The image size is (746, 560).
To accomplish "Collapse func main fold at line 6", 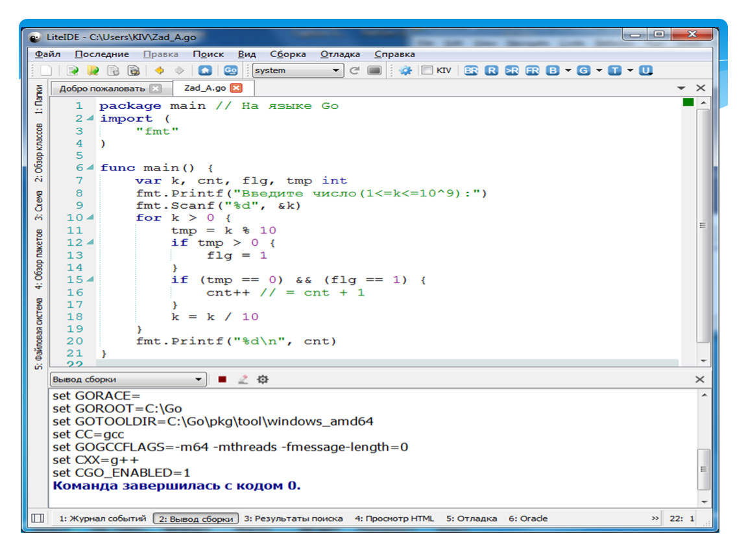I will tap(90, 167).
